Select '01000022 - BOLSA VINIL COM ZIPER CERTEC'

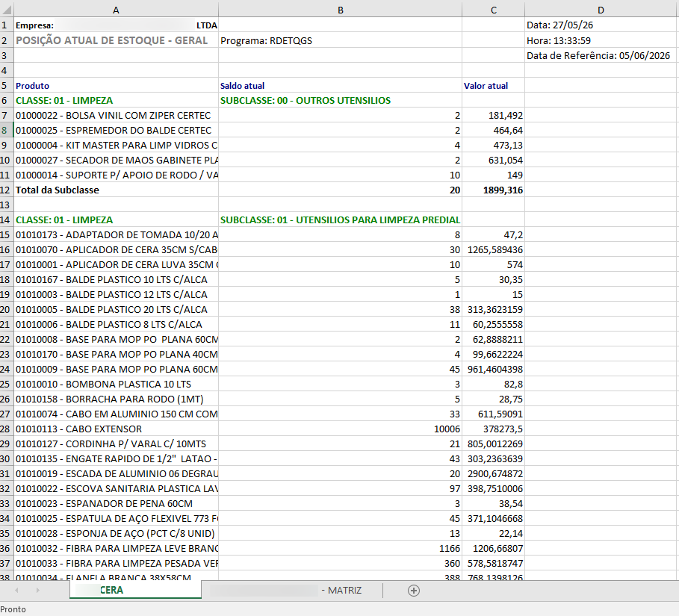coord(116,116)
